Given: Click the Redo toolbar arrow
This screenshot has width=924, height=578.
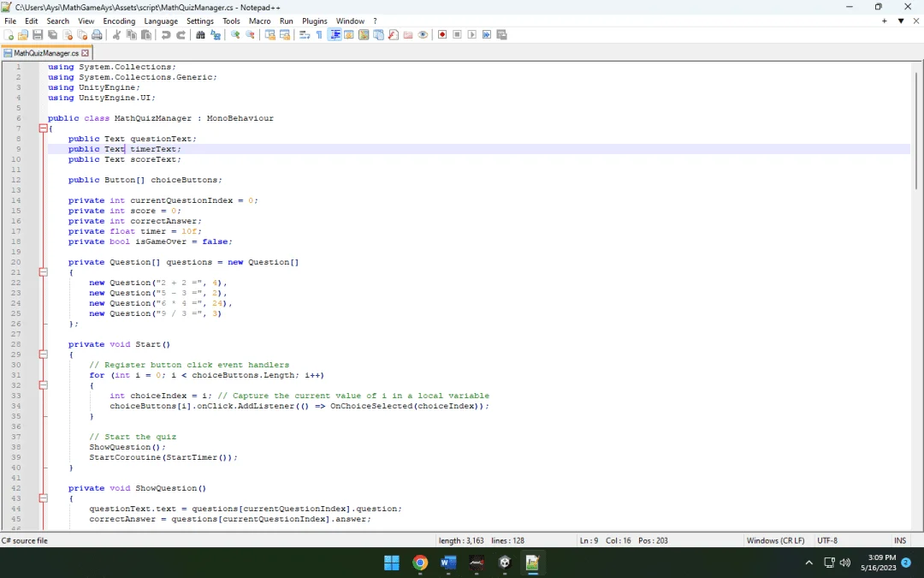Looking at the screenshot, I should click(181, 35).
